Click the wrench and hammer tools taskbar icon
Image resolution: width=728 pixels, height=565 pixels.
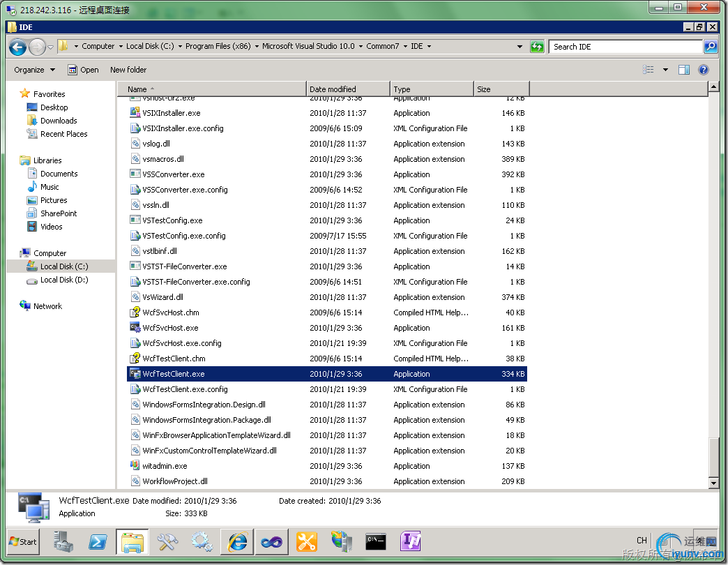(x=167, y=542)
